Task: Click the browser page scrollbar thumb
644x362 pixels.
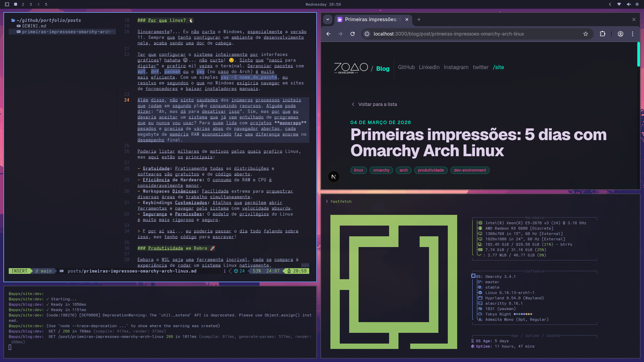Action: click(638, 55)
